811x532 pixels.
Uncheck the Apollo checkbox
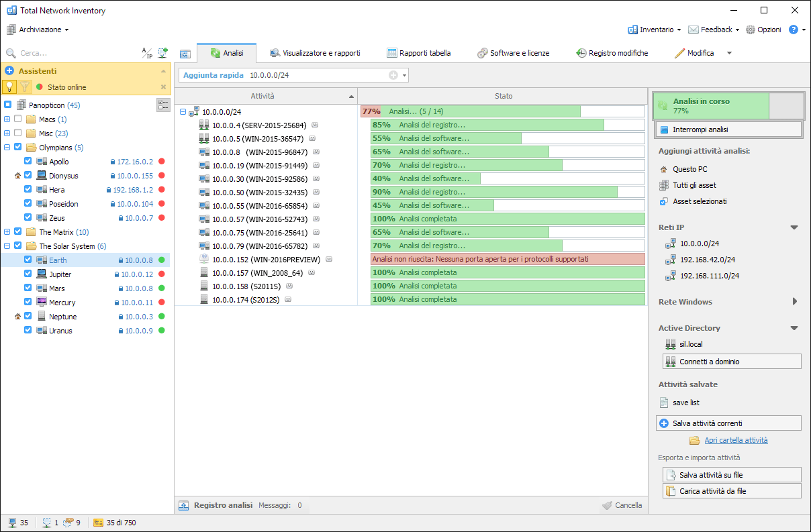pos(28,162)
